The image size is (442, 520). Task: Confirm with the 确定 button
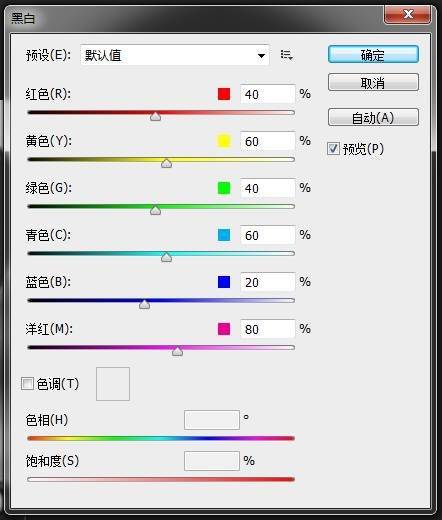[373, 54]
